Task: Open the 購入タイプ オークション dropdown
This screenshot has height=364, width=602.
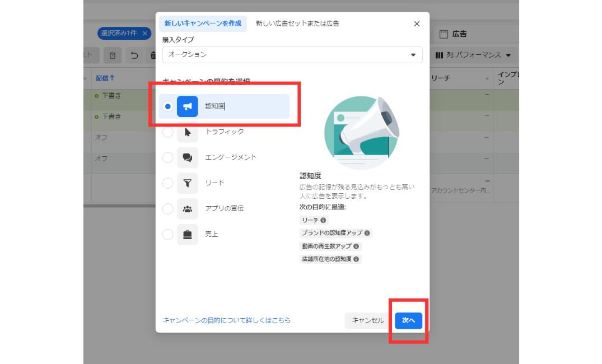Action: 292,55
